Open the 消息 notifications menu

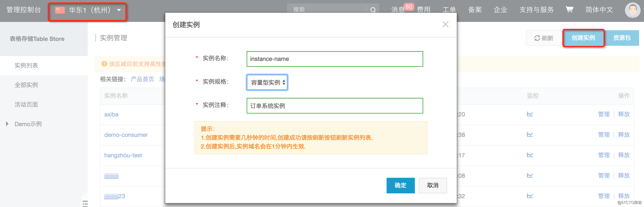pos(398,10)
